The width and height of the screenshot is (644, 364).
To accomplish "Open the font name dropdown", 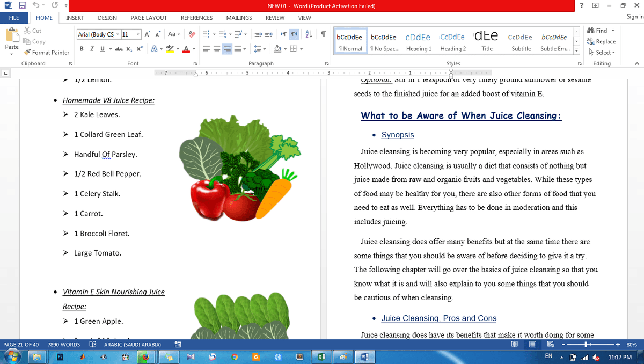I will (x=116, y=34).
